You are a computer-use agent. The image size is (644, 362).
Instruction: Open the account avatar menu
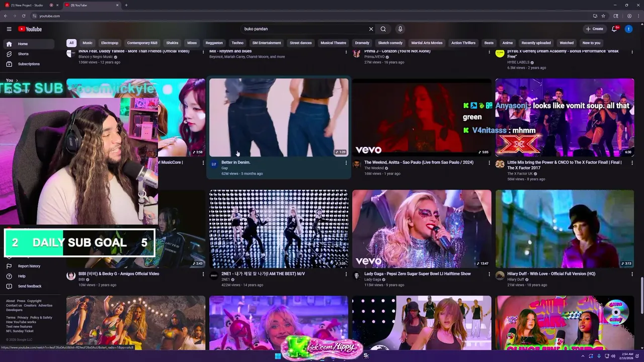[x=628, y=29]
